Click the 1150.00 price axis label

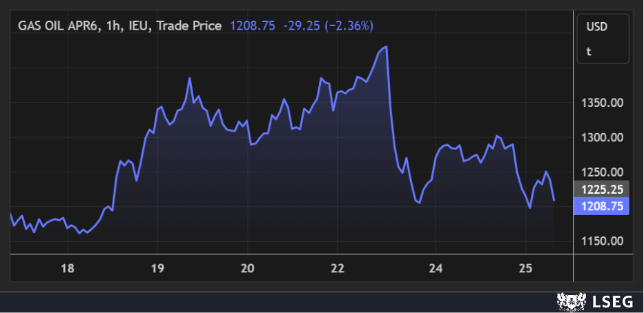602,241
